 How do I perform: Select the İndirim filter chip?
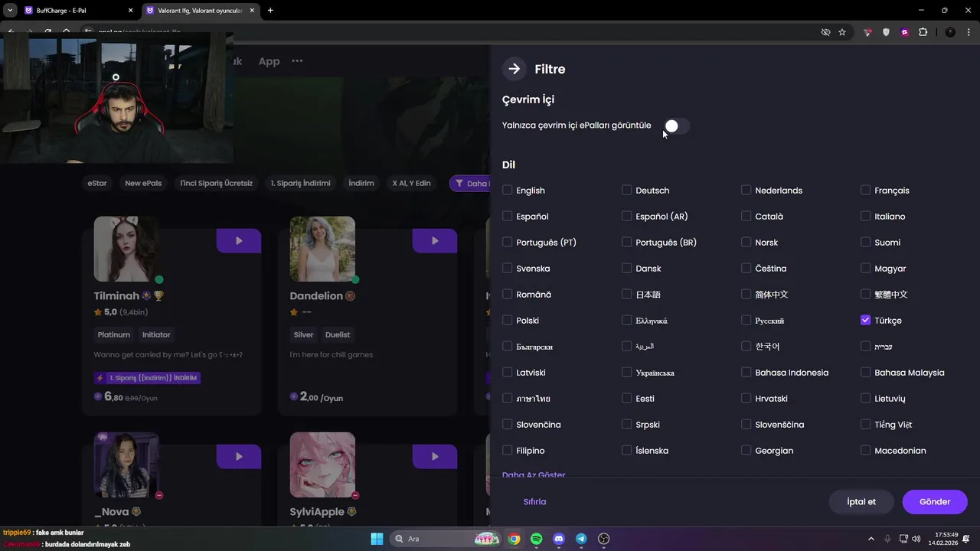361,183
